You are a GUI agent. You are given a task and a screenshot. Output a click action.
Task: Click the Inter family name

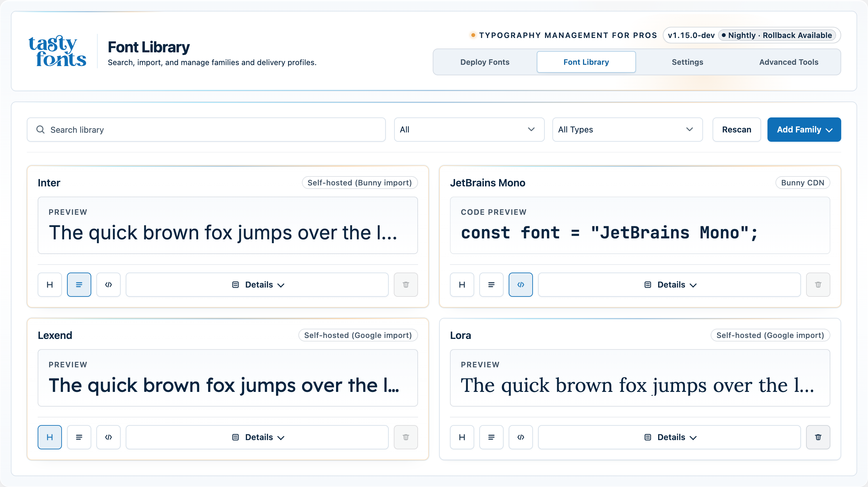tap(49, 183)
